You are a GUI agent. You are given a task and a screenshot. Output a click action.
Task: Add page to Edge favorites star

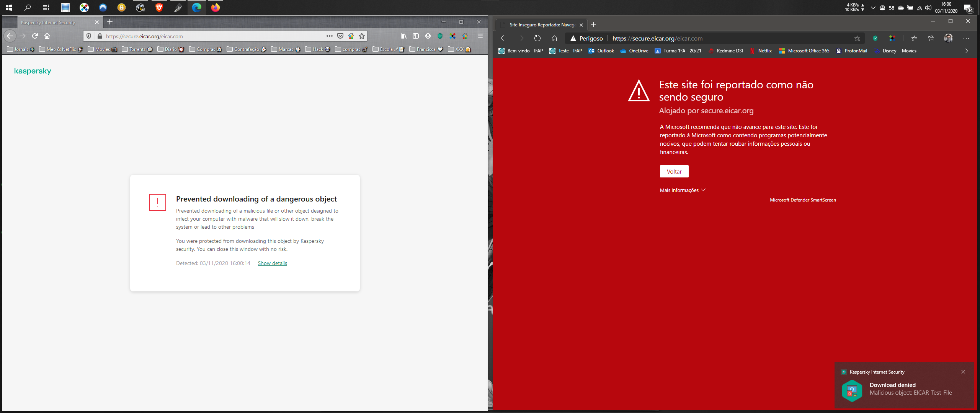point(857,38)
